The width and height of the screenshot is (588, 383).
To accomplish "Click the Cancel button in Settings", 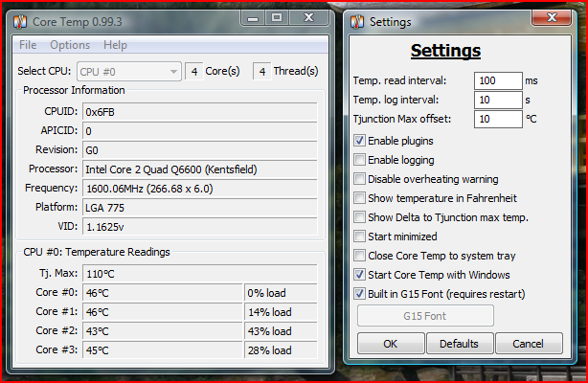I will point(529,343).
